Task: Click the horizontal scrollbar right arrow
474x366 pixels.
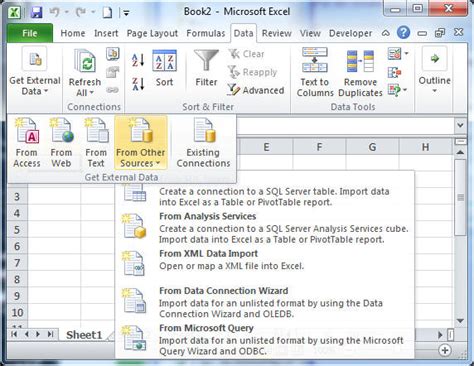Action: click(x=440, y=335)
